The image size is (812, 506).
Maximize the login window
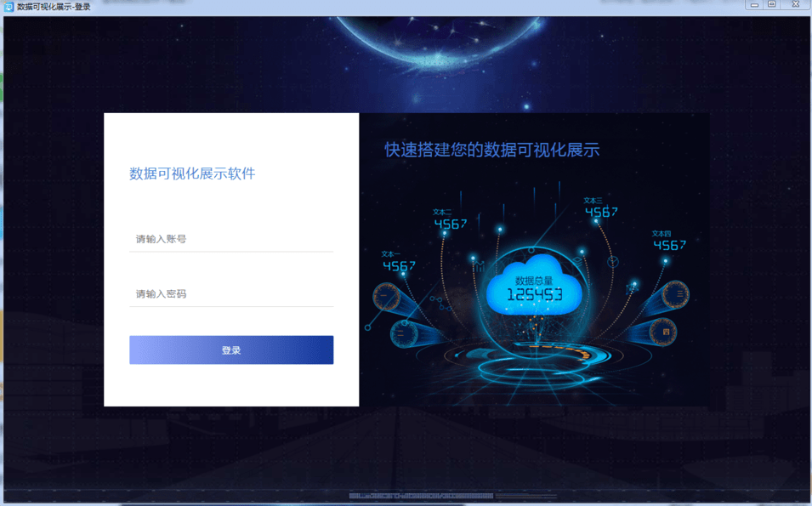771,4
